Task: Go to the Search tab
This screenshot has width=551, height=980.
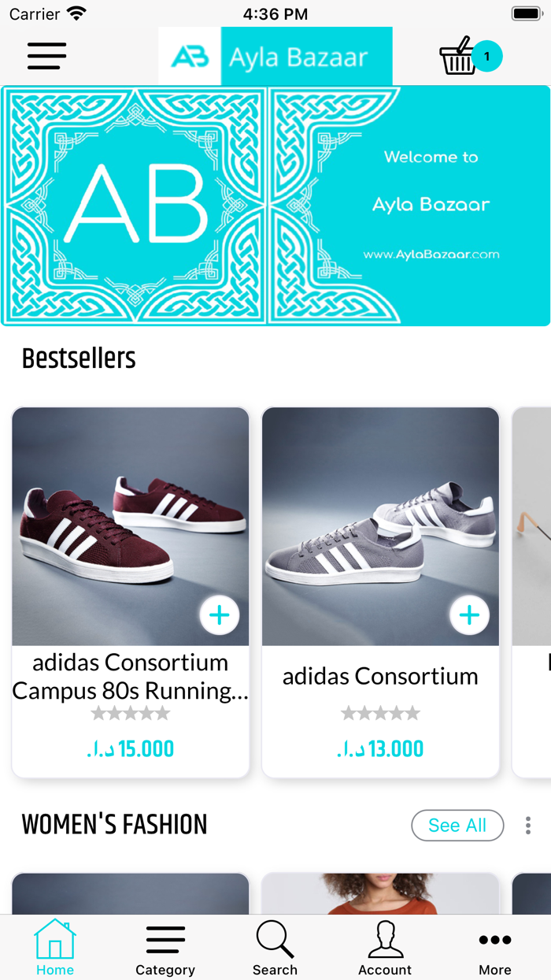Action: tap(275, 948)
